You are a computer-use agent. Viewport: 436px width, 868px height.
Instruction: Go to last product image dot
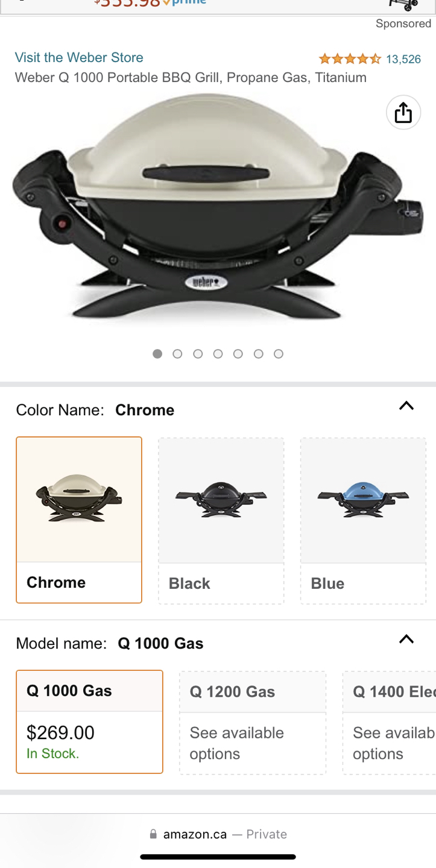[x=279, y=354]
